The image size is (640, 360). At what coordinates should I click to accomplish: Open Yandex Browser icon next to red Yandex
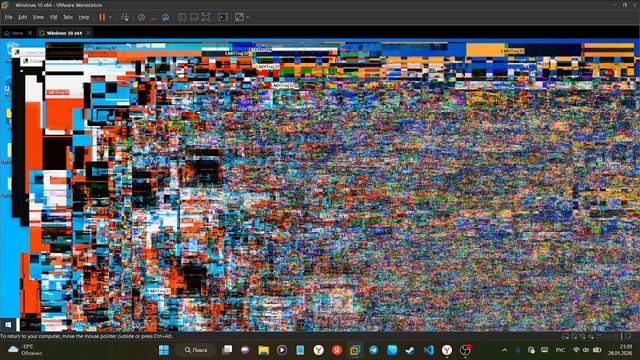(318, 350)
